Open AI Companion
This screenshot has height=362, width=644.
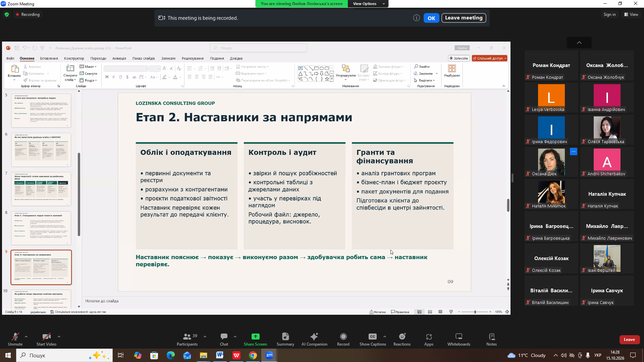point(314,339)
